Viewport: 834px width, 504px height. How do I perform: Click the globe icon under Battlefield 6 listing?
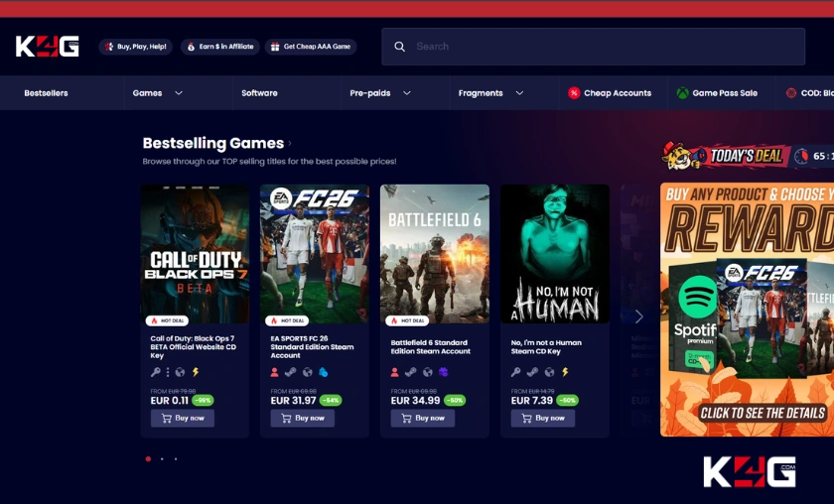tap(427, 372)
